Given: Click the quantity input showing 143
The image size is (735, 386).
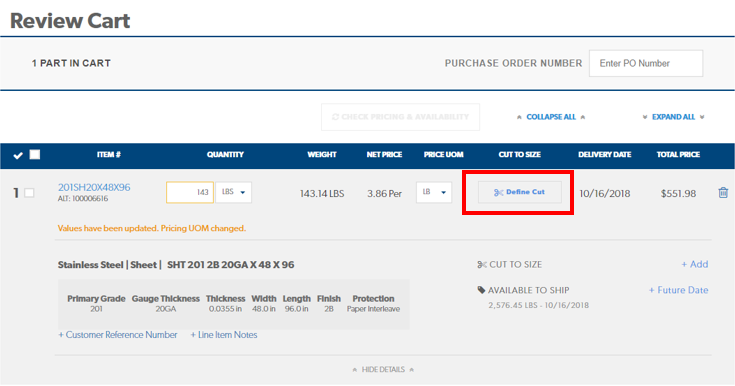Looking at the screenshot, I should (190, 192).
